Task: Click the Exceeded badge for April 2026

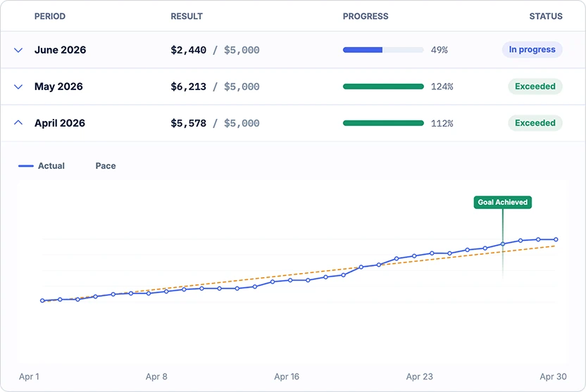Action: pos(535,123)
